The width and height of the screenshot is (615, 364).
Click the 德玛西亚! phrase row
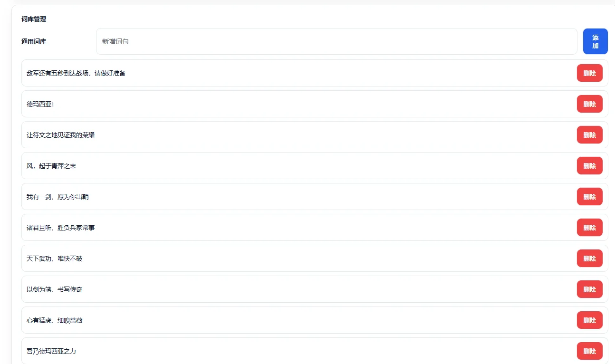click(x=40, y=104)
